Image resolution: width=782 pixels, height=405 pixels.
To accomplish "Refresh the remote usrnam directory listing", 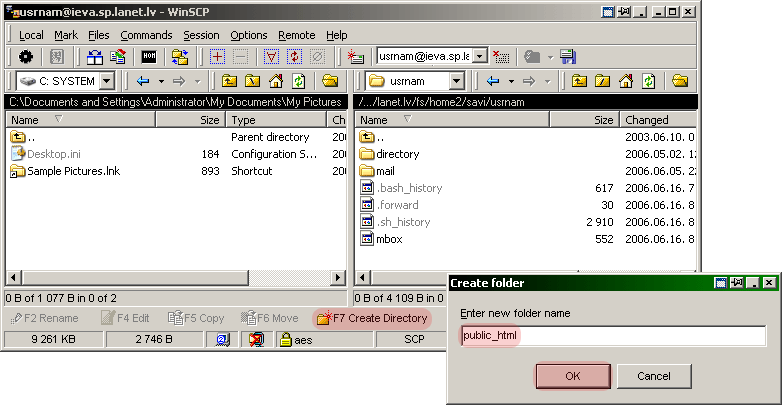I will click(x=647, y=81).
